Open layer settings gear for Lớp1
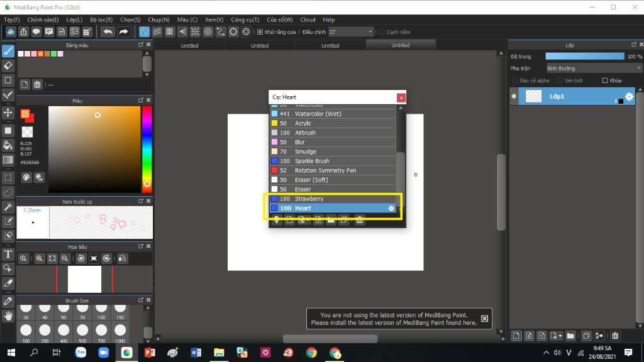Viewport: 644px width, 362px height. pyautogui.click(x=629, y=96)
